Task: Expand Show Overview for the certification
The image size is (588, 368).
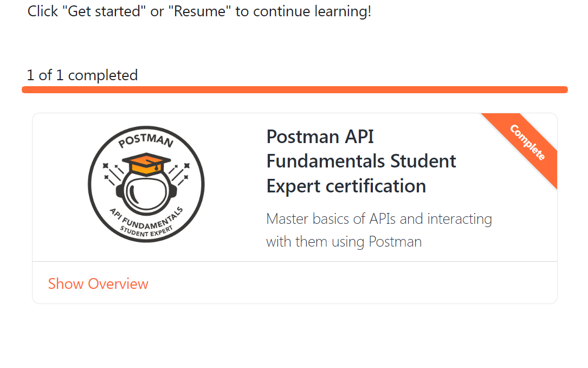Action: (98, 283)
